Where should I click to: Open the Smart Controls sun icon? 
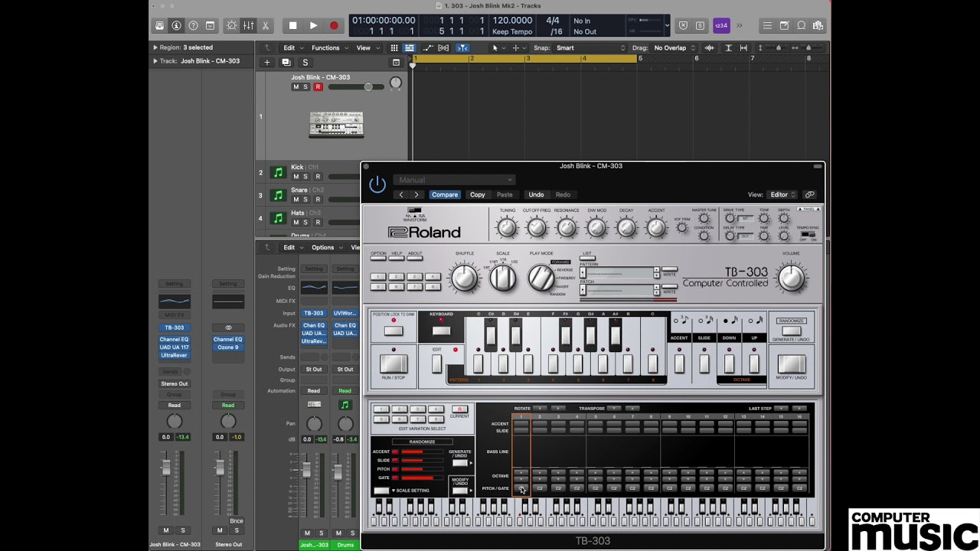tap(232, 25)
